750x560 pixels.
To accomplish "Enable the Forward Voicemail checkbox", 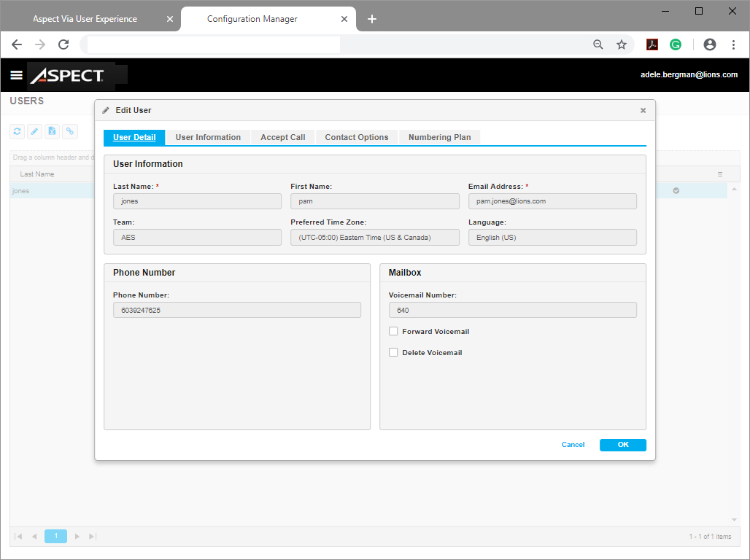I will pos(393,330).
